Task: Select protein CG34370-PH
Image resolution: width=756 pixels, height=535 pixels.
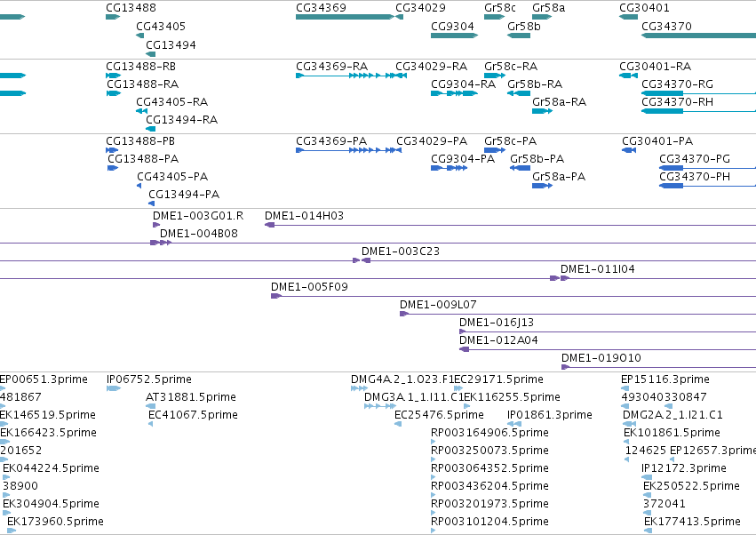Action: coord(707,186)
